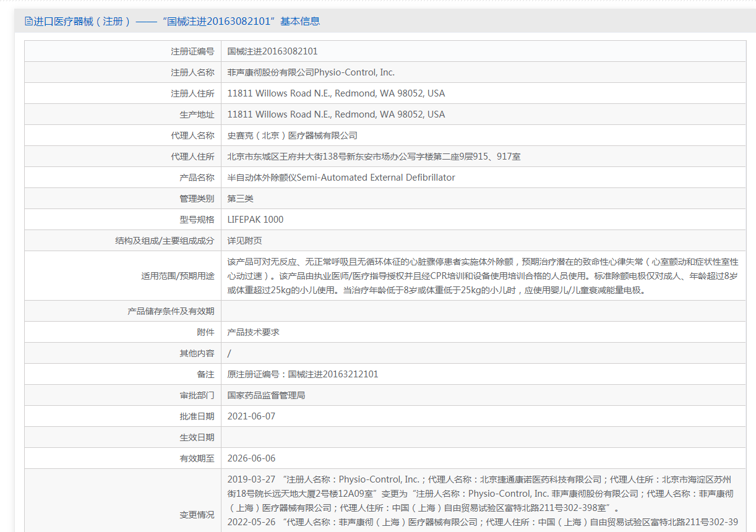Select agent name 史赛克（北京）医疗器械有限公司

292,135
